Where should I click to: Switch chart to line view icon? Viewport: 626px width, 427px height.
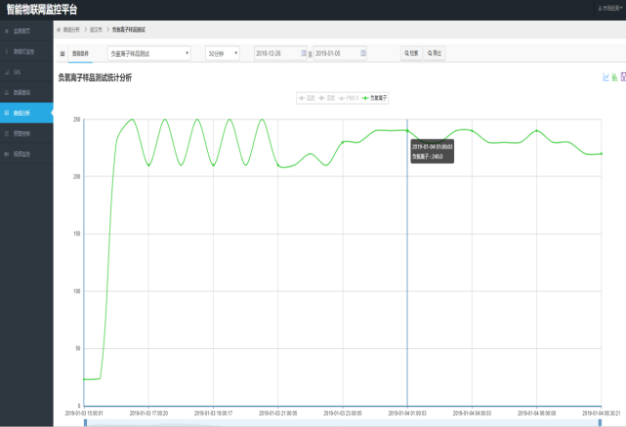tap(605, 77)
